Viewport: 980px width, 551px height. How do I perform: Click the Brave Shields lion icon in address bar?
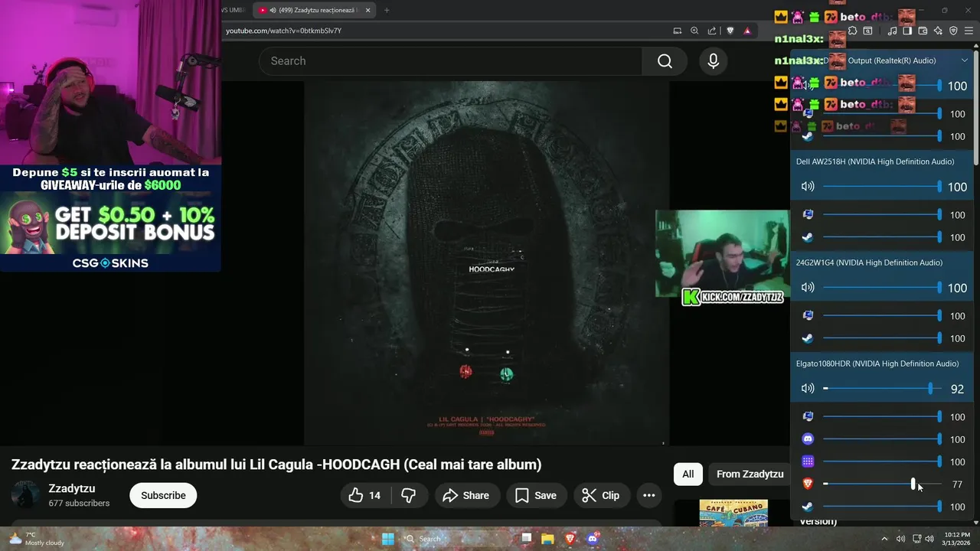[730, 31]
